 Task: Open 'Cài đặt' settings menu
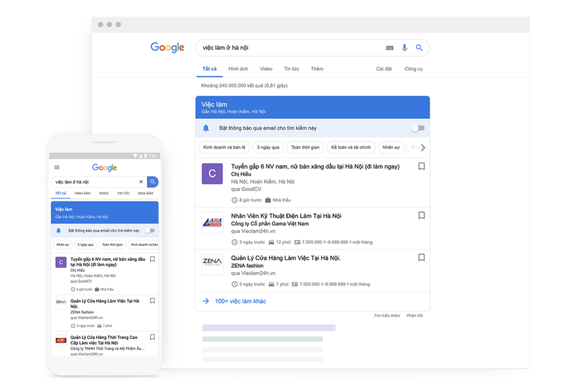[x=384, y=69]
